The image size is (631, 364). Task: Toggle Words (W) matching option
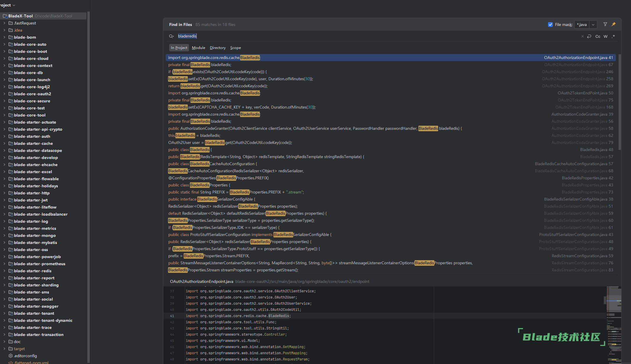point(606,36)
